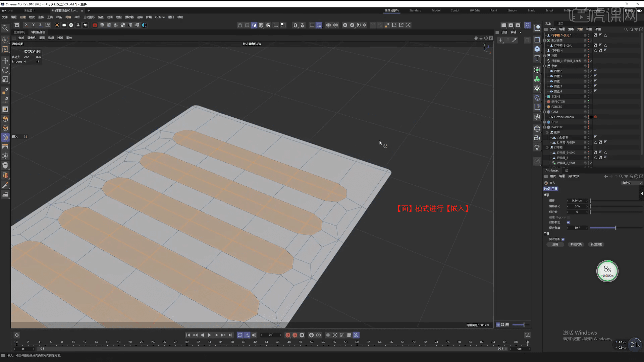Click the undo arrow in title strip

[4, 11]
